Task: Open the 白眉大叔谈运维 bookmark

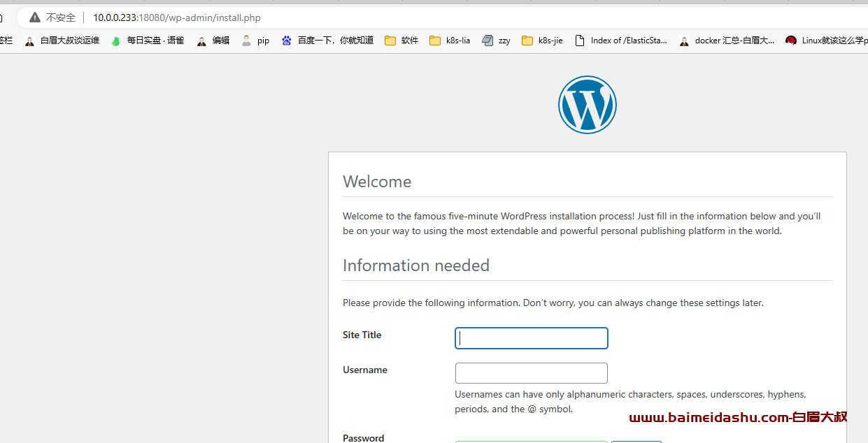Action: tap(62, 41)
